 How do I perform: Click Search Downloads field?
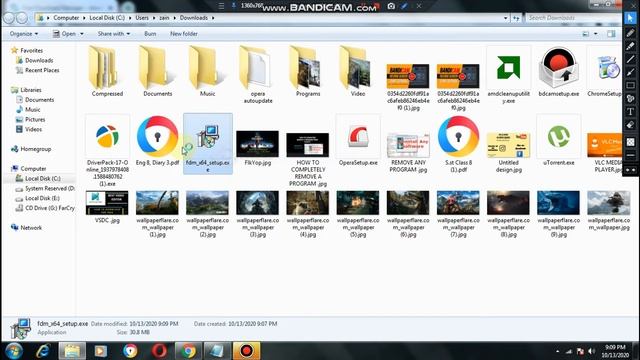(x=573, y=18)
